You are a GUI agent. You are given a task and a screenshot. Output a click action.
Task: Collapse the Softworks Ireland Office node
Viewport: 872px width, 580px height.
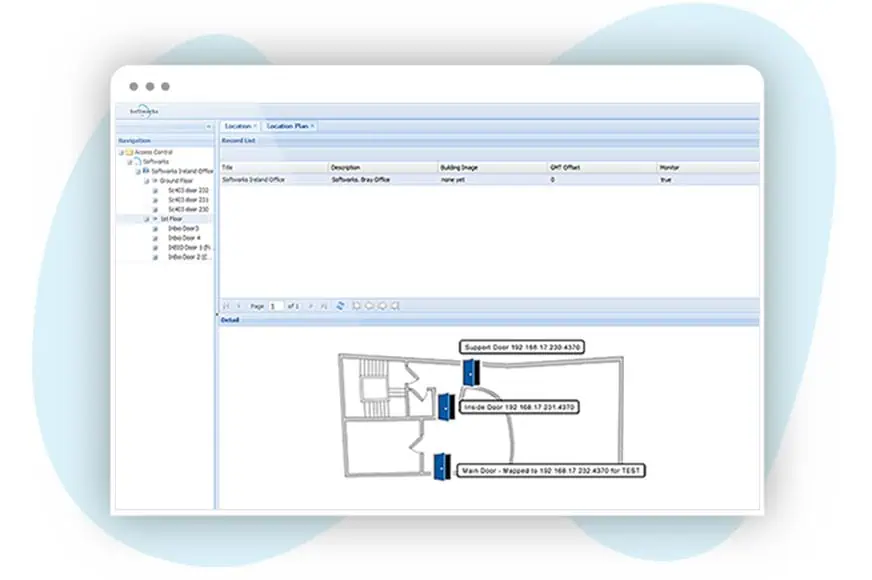(x=138, y=171)
